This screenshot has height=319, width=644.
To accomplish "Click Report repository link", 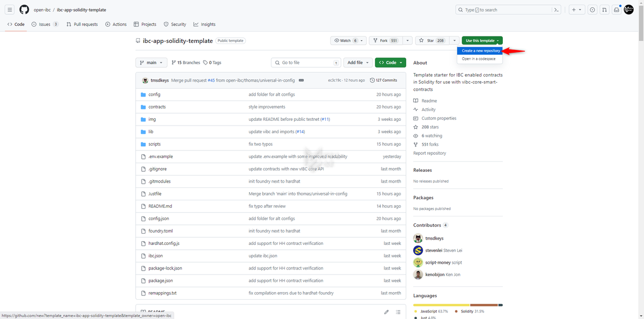I will pos(429,153).
